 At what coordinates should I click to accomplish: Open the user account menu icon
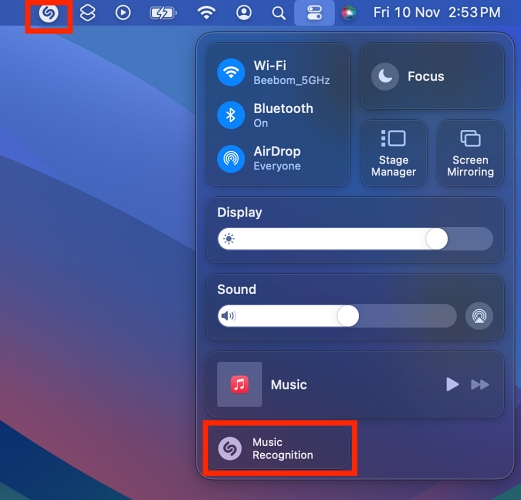(244, 13)
